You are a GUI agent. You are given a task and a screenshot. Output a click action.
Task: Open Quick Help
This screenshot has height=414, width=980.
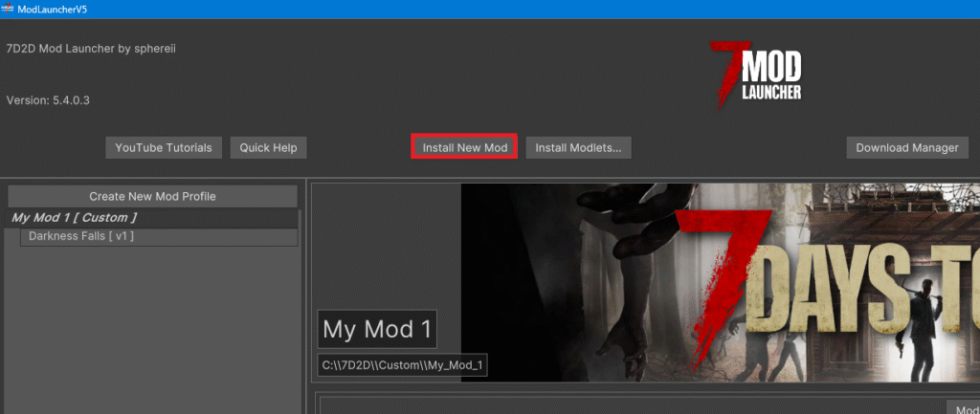(x=269, y=148)
